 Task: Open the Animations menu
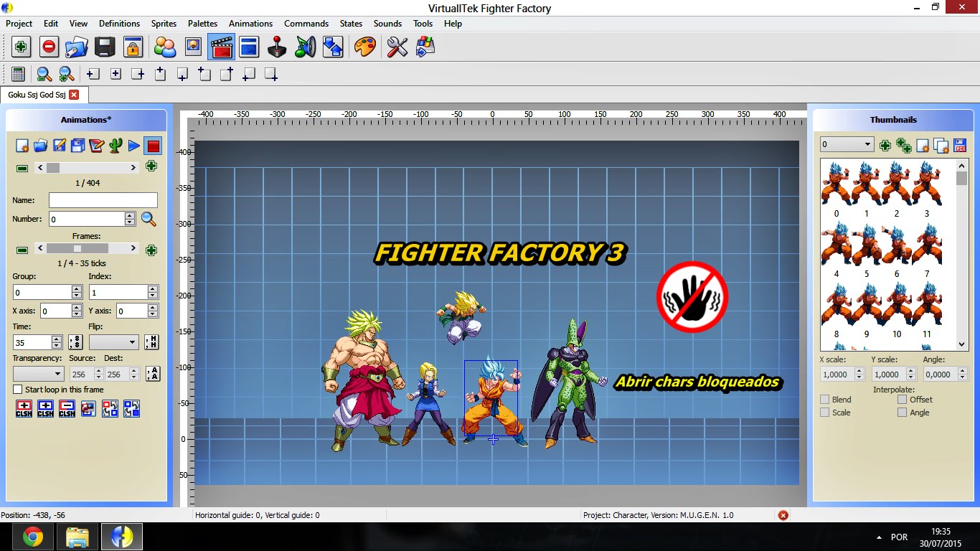coord(250,24)
